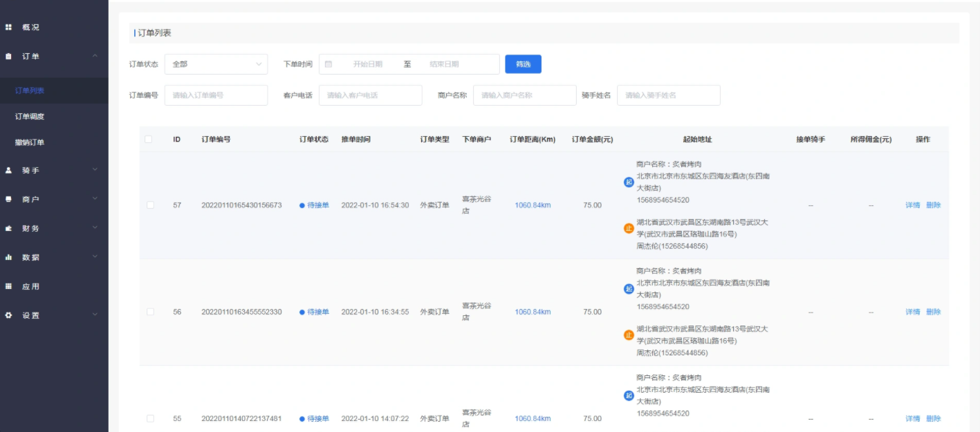Click push time 2022-01-10 14:07:22

[375, 418]
